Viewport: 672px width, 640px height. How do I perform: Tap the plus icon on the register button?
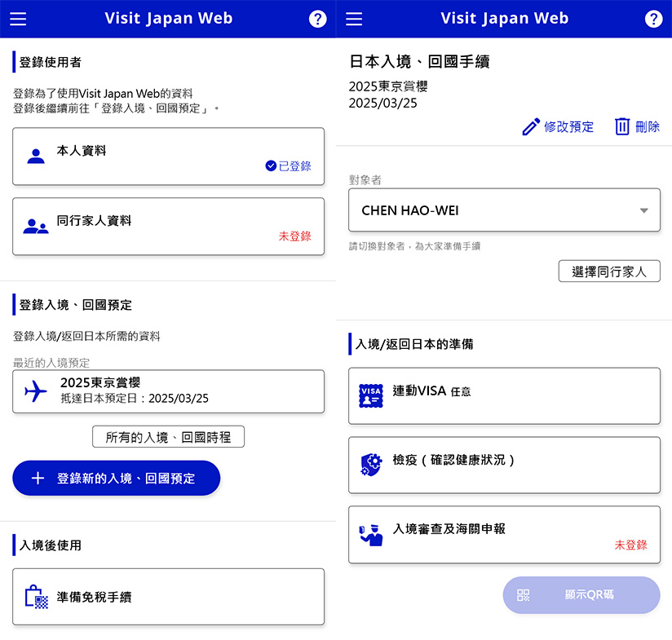[x=38, y=478]
